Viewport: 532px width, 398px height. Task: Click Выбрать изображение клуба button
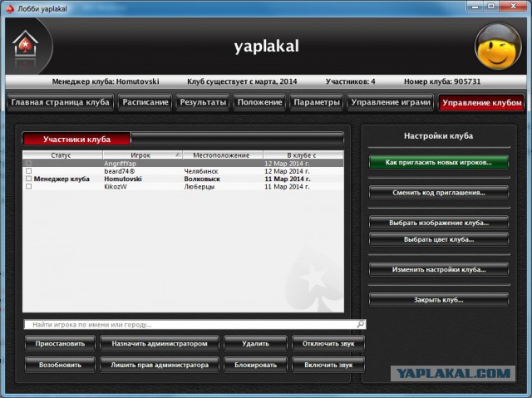(x=439, y=223)
